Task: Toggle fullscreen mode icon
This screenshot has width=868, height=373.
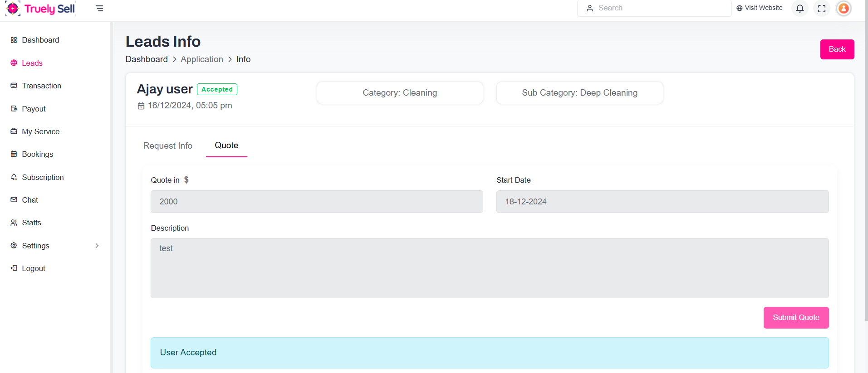Action: click(821, 8)
